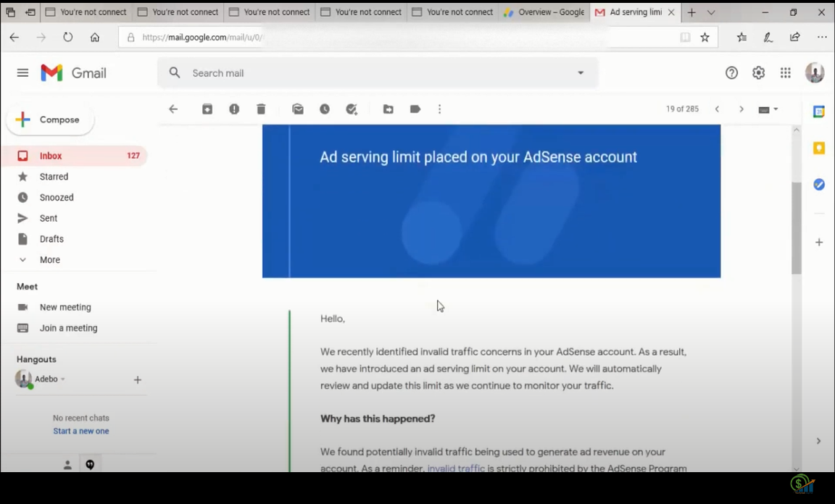Open Adebo Hangouts status dropdown
This screenshot has height=504, width=835.
coord(63,379)
